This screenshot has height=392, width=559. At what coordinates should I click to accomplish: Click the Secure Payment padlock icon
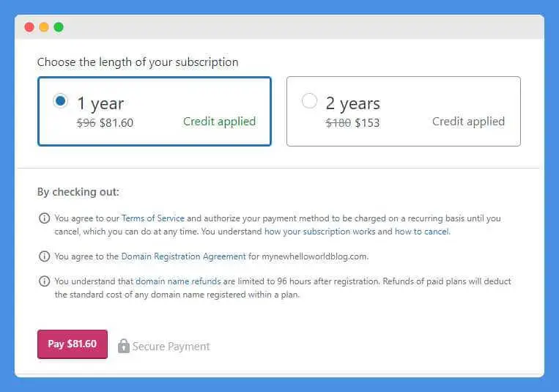point(123,345)
